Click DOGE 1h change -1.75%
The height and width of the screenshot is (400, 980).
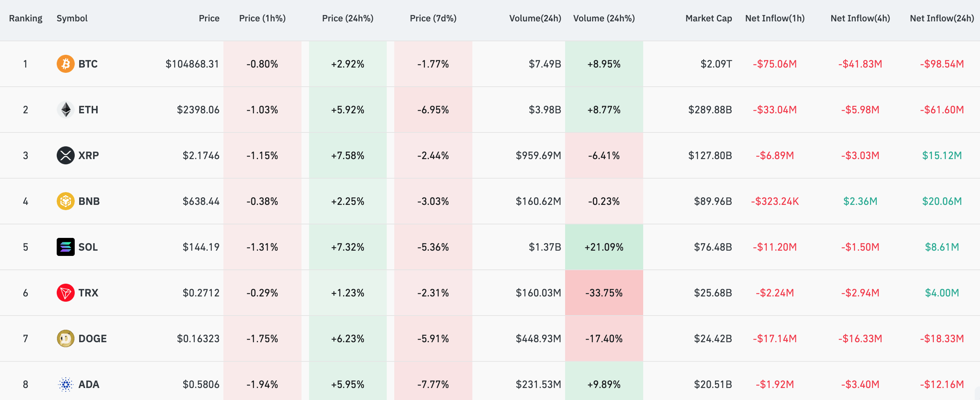(x=262, y=338)
